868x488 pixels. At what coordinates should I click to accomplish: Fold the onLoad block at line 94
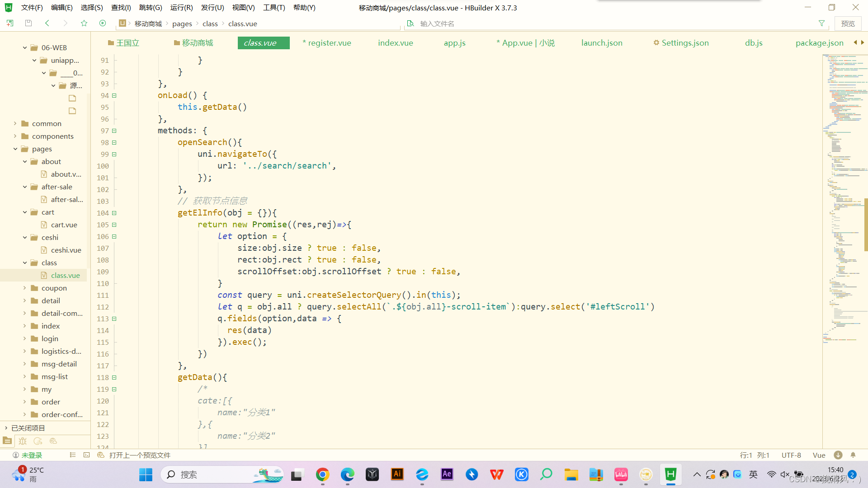tap(114, 95)
